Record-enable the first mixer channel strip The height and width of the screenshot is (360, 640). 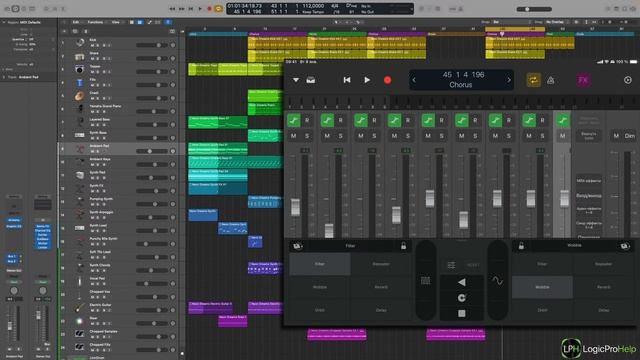click(x=307, y=120)
